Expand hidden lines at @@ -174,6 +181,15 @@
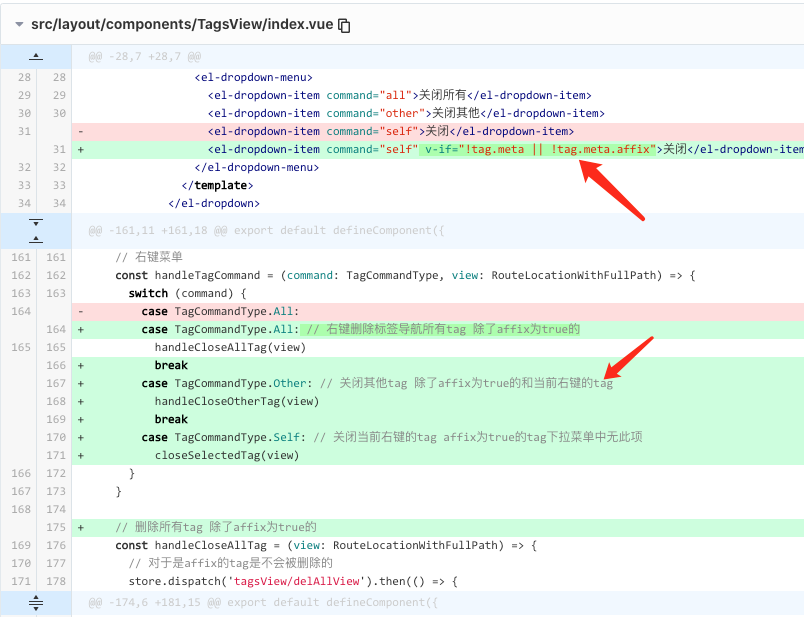The width and height of the screenshot is (804, 617). pos(36,602)
